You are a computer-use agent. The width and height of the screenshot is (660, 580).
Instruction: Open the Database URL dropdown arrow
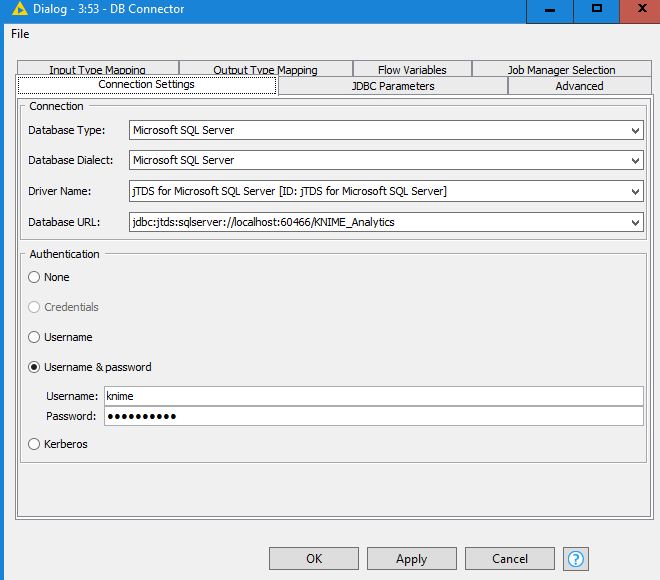[x=635, y=222]
